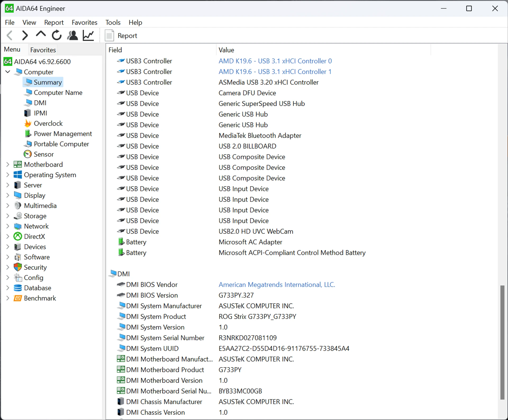Click the Value column header

pos(324,50)
